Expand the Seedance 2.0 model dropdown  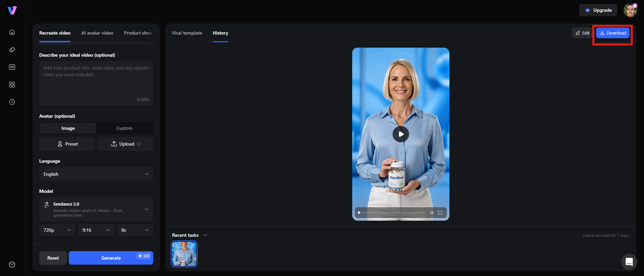tap(96, 209)
